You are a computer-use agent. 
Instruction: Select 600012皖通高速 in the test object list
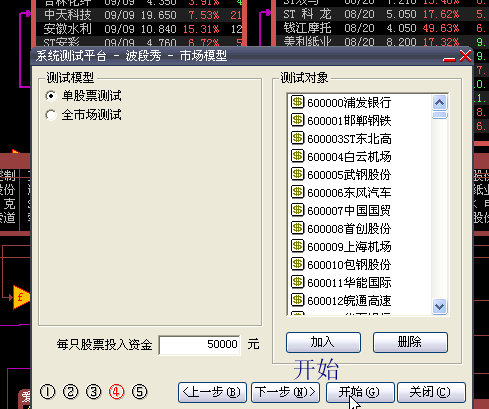pos(349,300)
